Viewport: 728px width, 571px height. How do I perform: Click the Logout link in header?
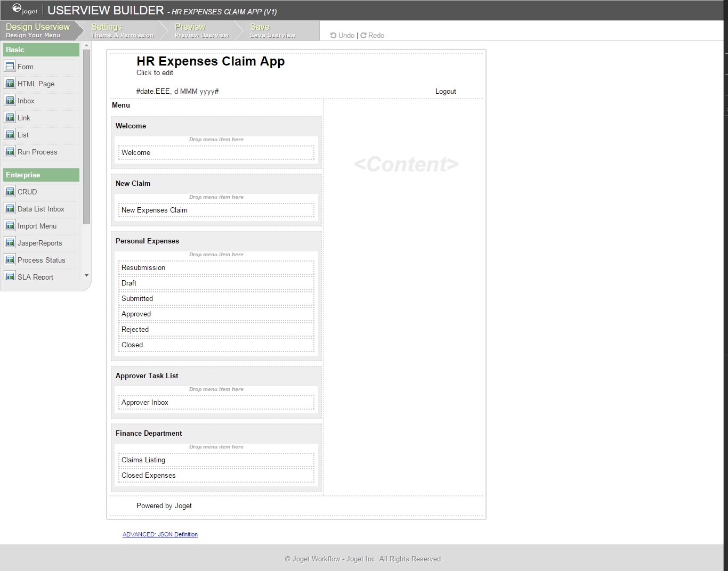(446, 92)
